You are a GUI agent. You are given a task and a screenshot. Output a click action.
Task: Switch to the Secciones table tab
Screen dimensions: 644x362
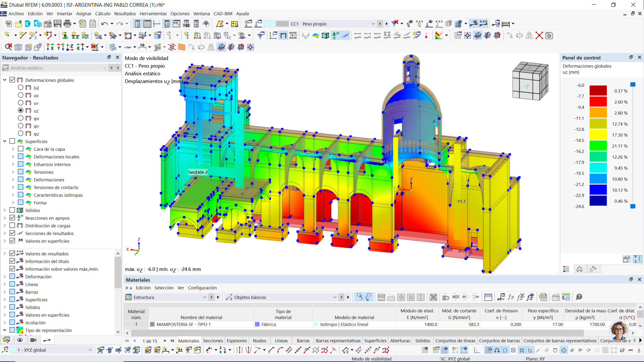(x=213, y=341)
